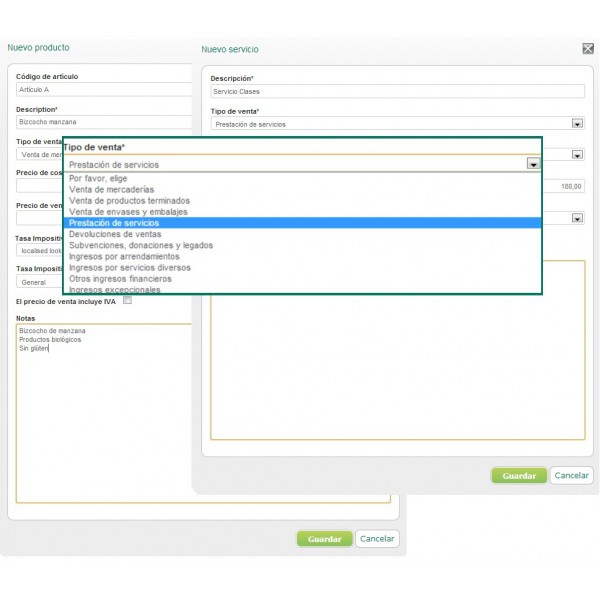Select 'Devoluciones de ventas' from list

pos(116,234)
